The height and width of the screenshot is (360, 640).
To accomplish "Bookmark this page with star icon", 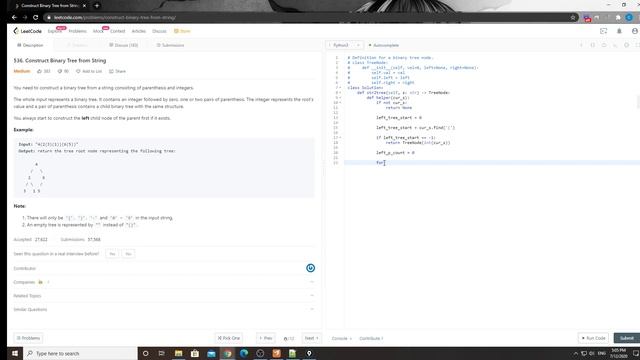I will click(x=573, y=18).
